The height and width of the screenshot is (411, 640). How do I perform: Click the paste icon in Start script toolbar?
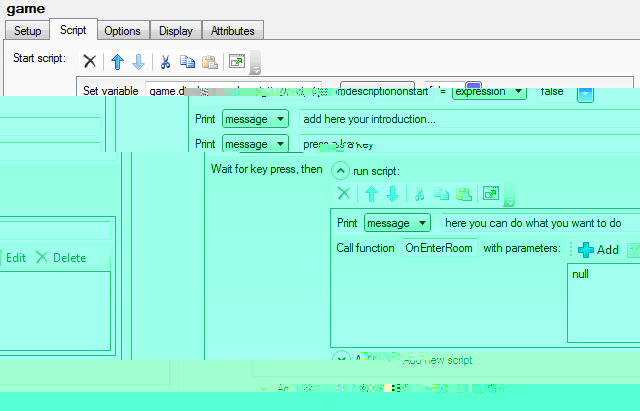point(209,62)
